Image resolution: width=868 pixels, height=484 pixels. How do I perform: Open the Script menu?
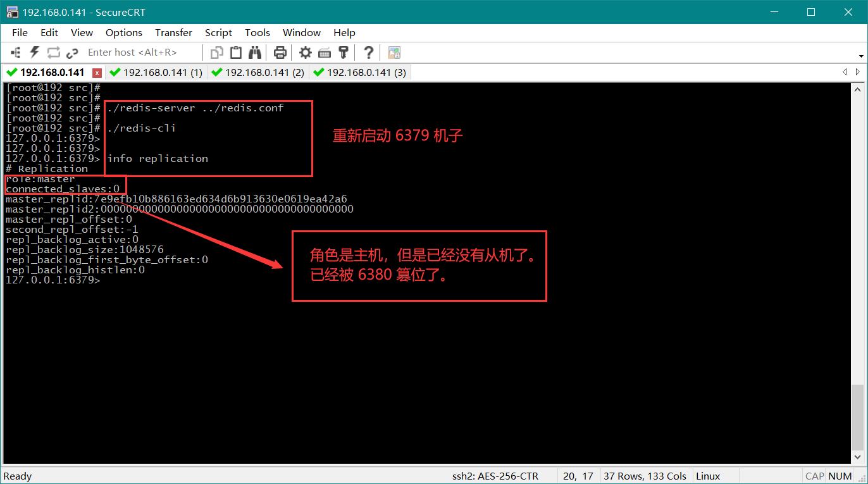218,33
